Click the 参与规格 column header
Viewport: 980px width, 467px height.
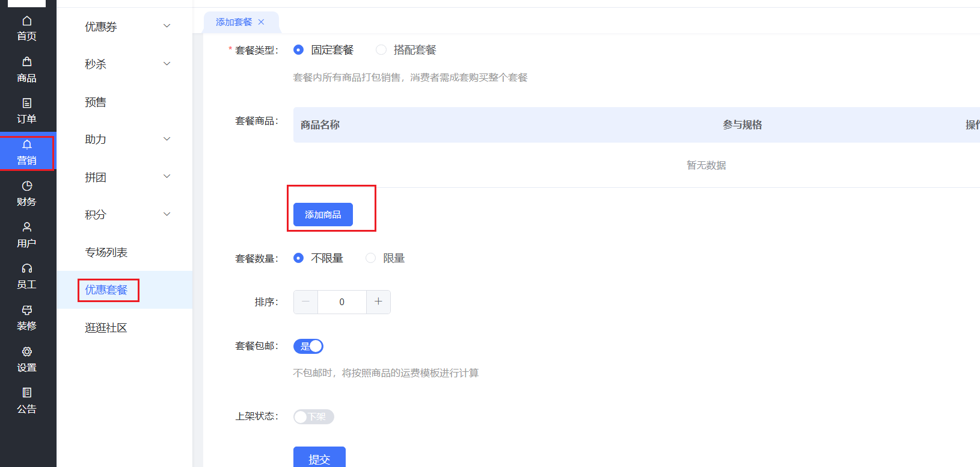743,125
